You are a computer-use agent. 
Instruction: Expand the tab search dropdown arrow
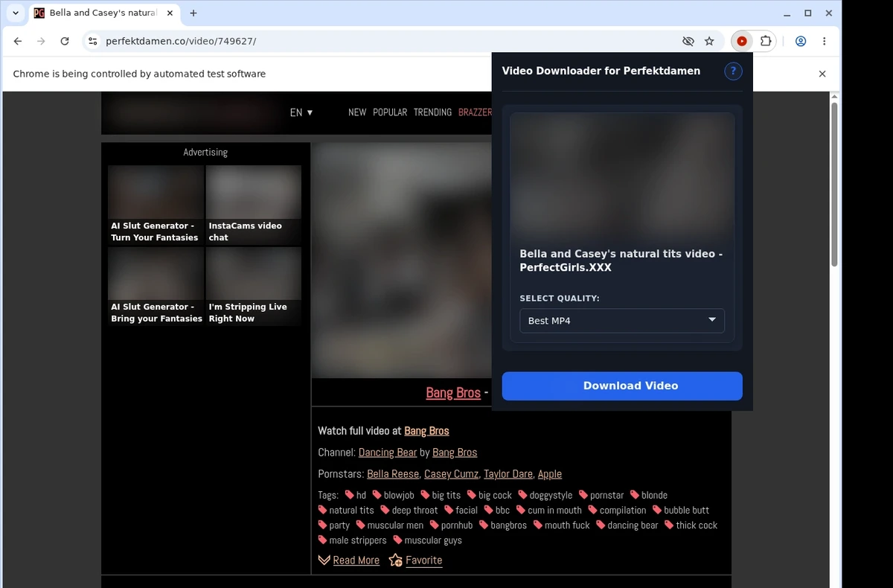point(16,13)
